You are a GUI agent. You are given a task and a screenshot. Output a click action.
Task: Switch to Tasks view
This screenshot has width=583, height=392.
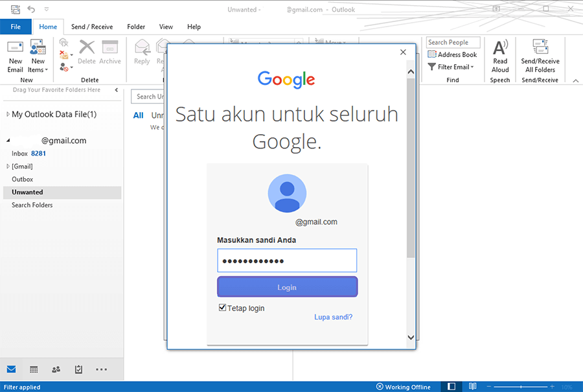[78, 369]
